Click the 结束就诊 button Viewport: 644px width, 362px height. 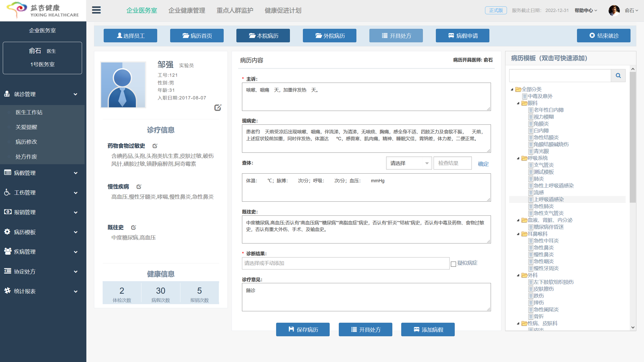(603, 36)
